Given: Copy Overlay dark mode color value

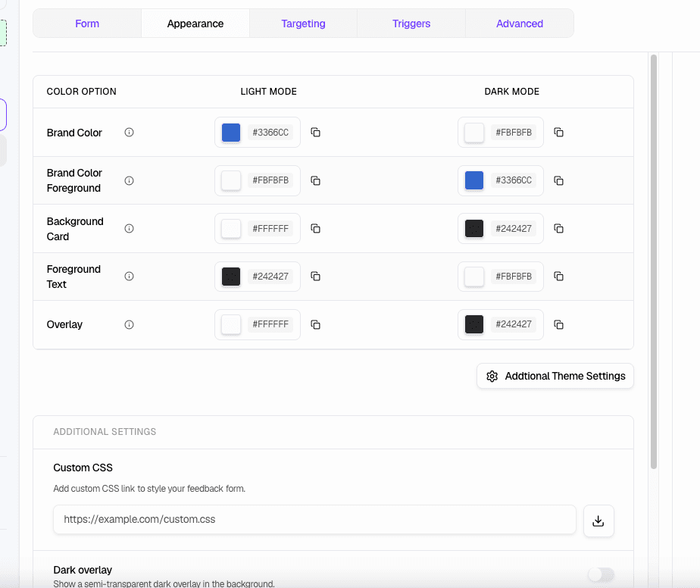Looking at the screenshot, I should (x=558, y=324).
